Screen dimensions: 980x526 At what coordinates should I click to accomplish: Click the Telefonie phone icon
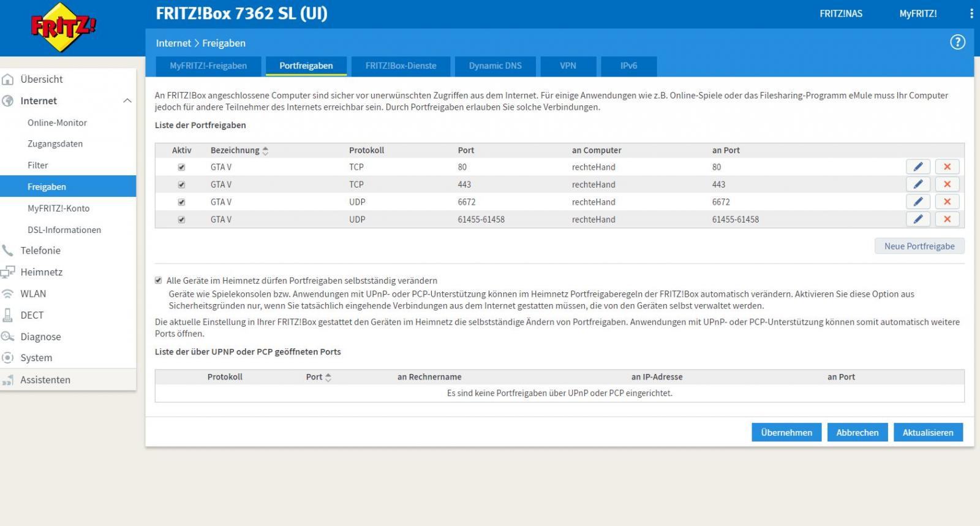[8, 250]
